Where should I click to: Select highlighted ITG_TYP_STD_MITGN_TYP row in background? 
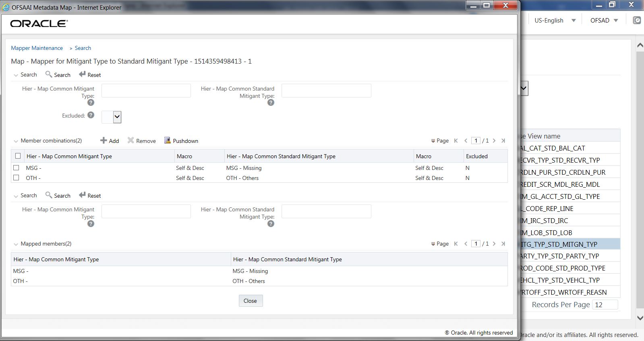point(570,244)
